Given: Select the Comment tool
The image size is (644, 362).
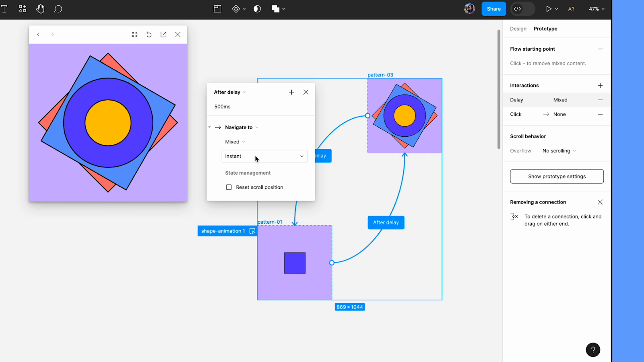Looking at the screenshot, I should pyautogui.click(x=58, y=9).
